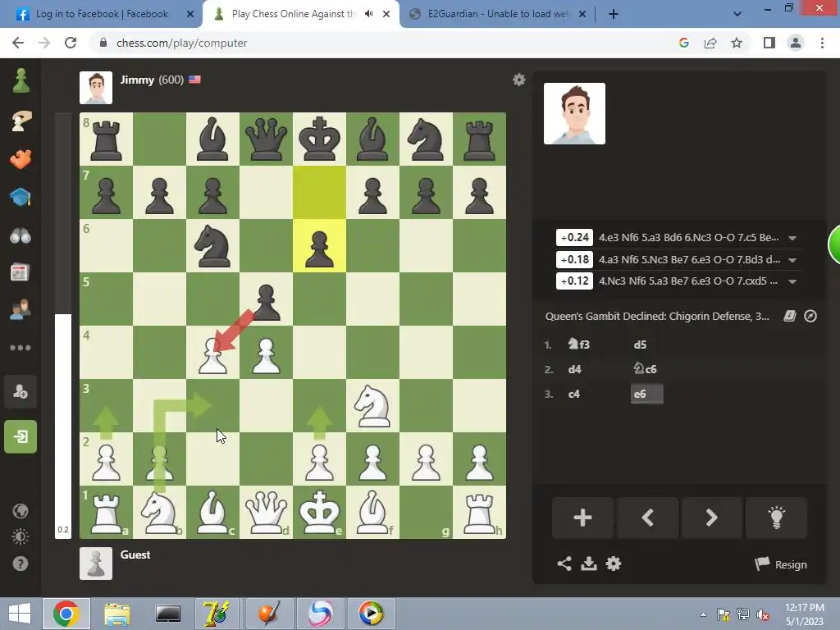Switch to the E2Guardian tab
The image size is (840, 630).
(x=498, y=14)
